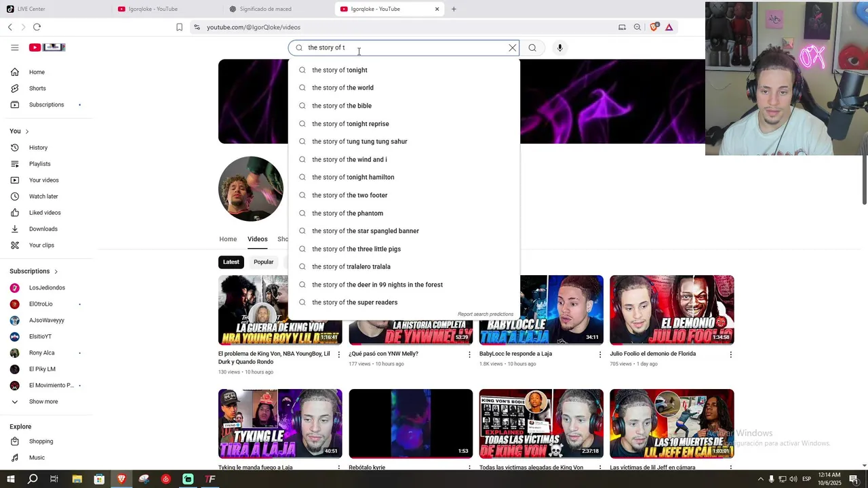Viewport: 868px width, 488px height.
Task: Open the browser zoom magnifier icon
Action: pos(637,27)
